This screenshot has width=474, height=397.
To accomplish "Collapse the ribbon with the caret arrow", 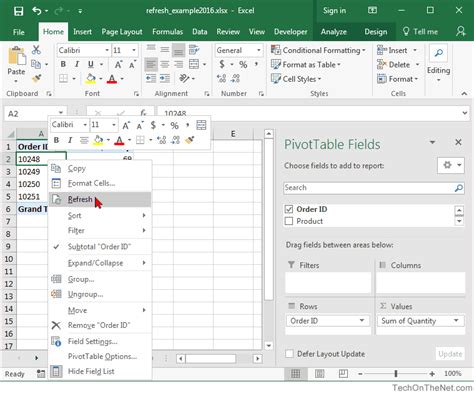I will coord(464,94).
